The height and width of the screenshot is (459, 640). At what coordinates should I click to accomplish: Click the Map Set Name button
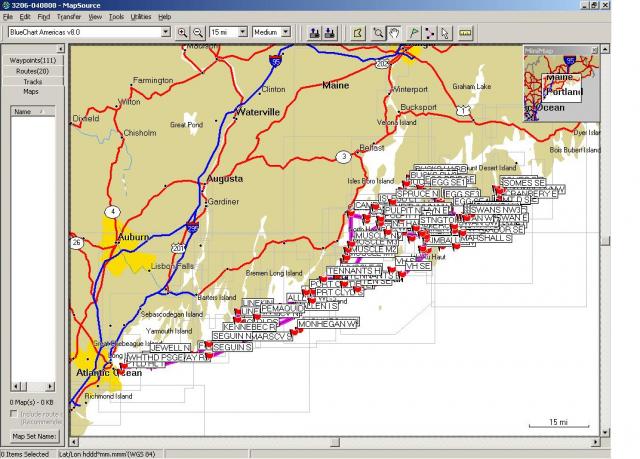point(34,436)
